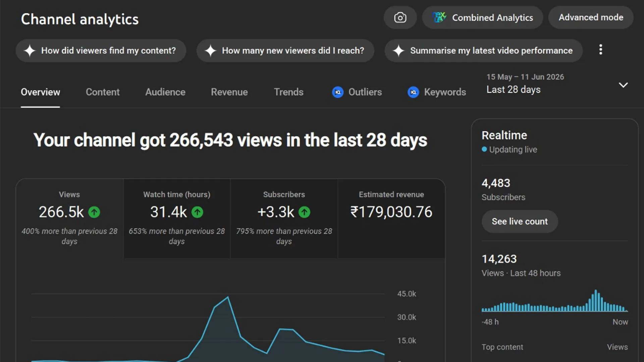644x362 pixels.
Task: Switch to the Content tab
Action: click(x=103, y=92)
